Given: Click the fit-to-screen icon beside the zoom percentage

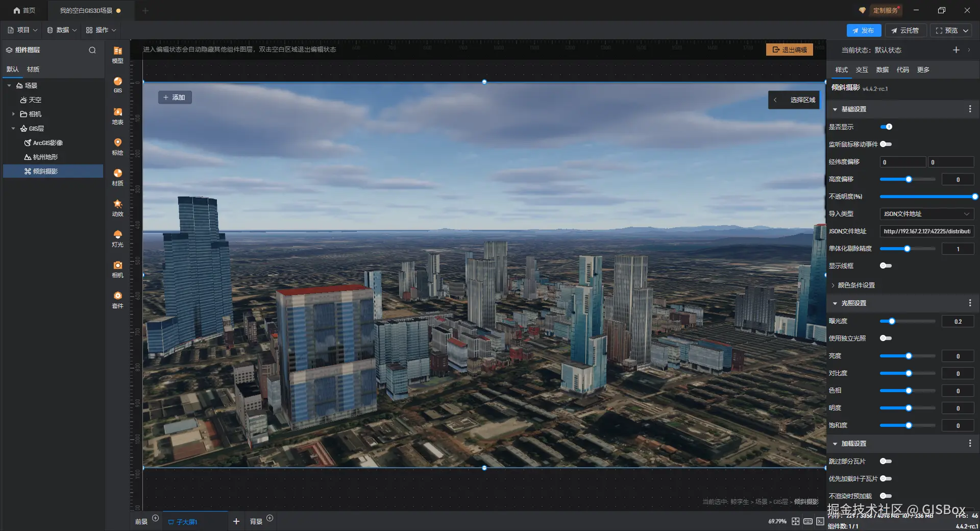Looking at the screenshot, I should [x=796, y=521].
